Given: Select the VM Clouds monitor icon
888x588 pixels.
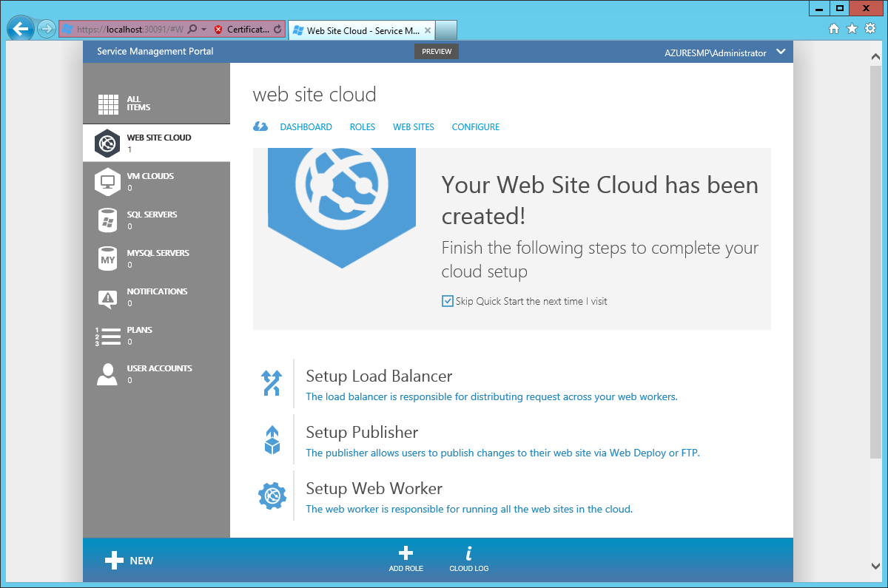Looking at the screenshot, I should tap(108, 181).
